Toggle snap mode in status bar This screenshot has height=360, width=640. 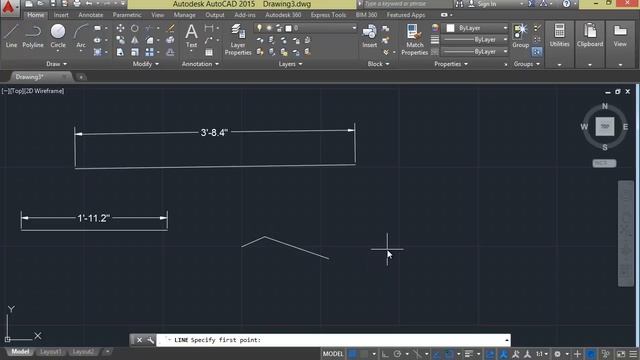pyautogui.click(x=364, y=354)
